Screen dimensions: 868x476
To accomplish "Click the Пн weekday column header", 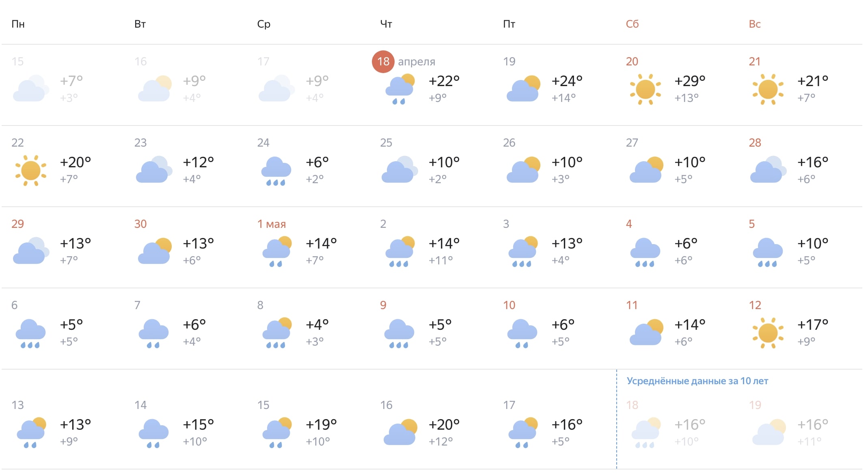I will 18,24.
